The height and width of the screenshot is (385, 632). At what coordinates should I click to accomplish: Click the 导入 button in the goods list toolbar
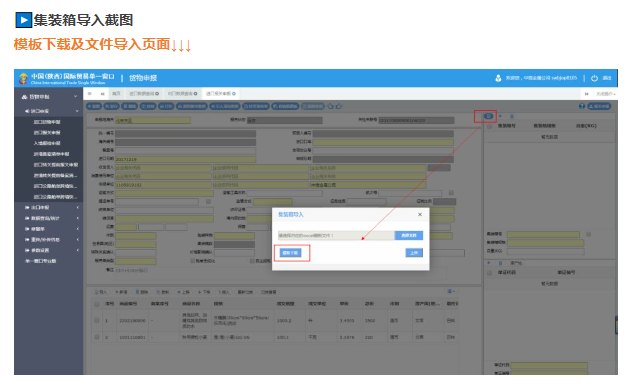click(x=100, y=292)
